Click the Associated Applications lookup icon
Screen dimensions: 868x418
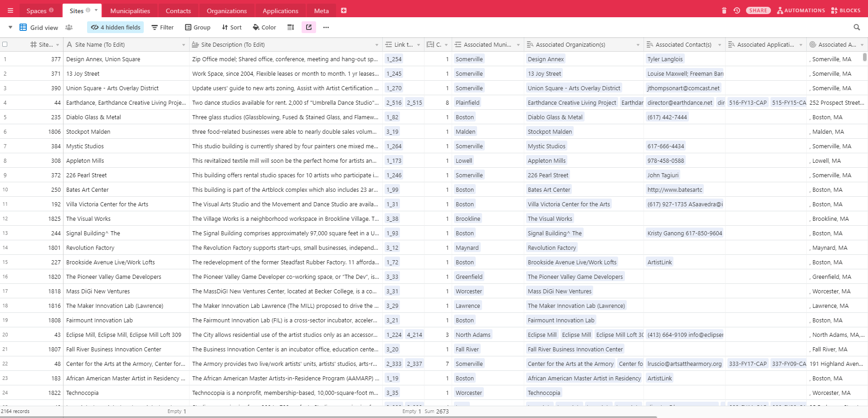tap(731, 44)
